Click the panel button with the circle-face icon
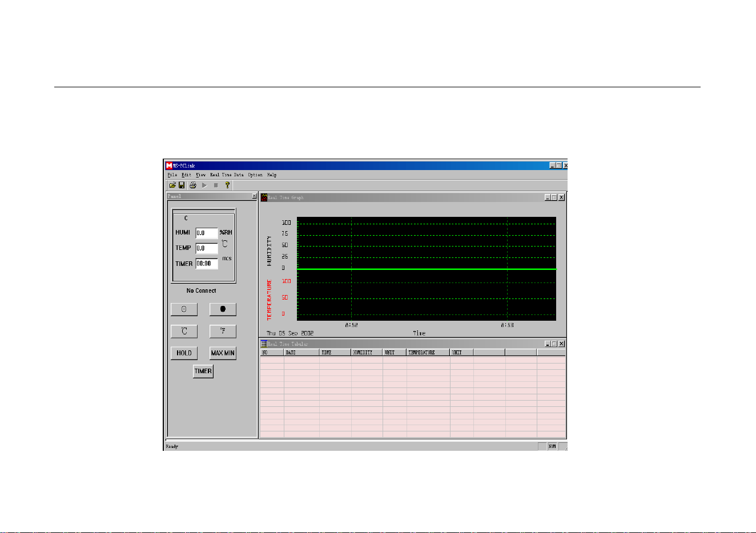The height and width of the screenshot is (533, 756). [x=184, y=309]
